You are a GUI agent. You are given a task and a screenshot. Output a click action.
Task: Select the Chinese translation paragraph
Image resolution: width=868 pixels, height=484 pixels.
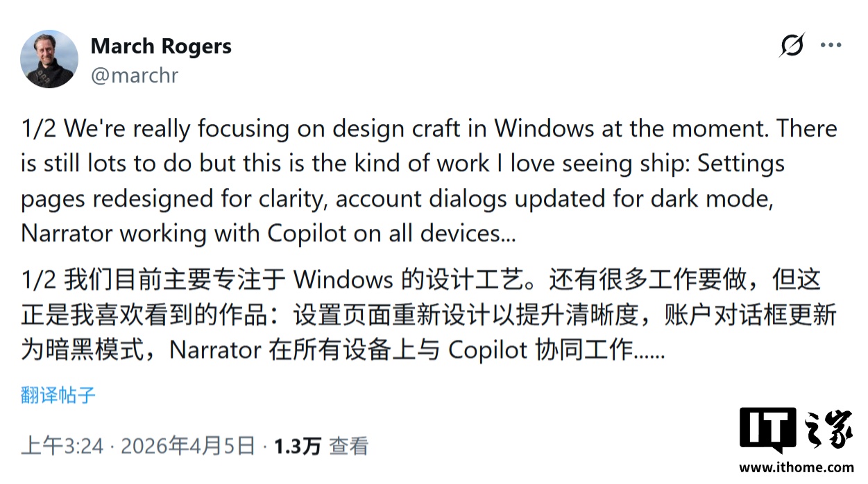[416, 313]
